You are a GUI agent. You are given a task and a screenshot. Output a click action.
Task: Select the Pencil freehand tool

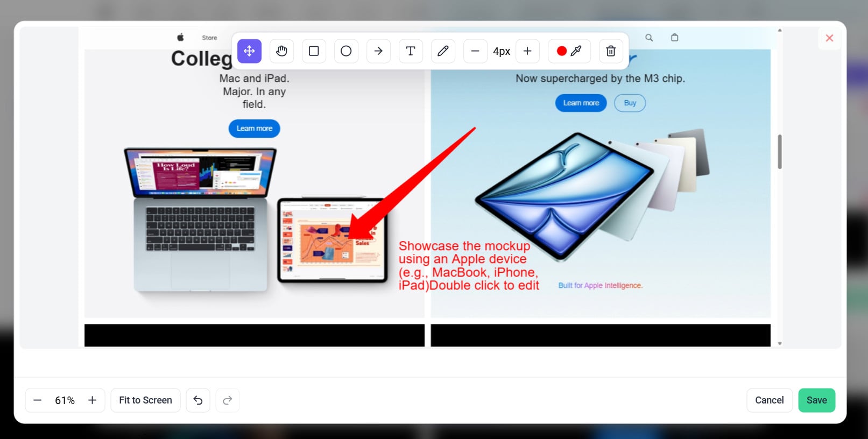(x=443, y=51)
